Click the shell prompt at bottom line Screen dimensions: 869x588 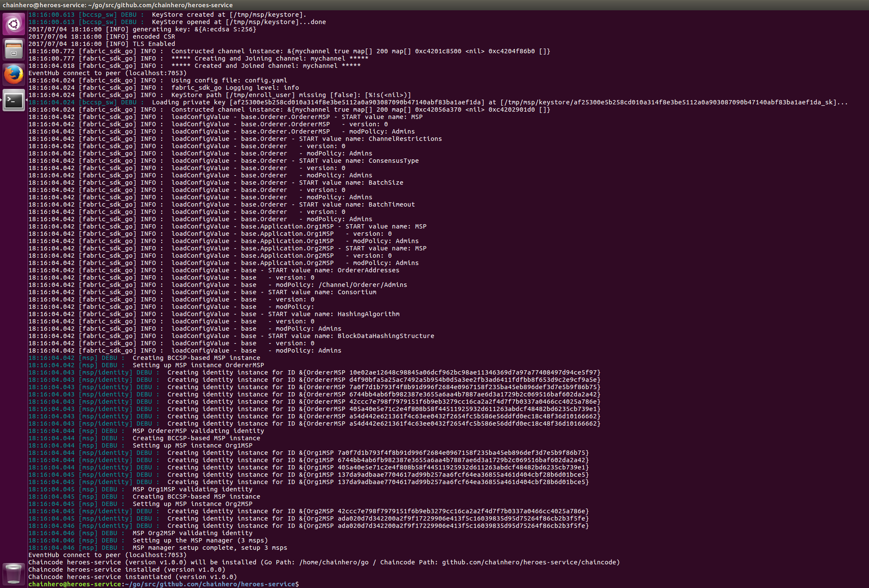click(x=163, y=584)
